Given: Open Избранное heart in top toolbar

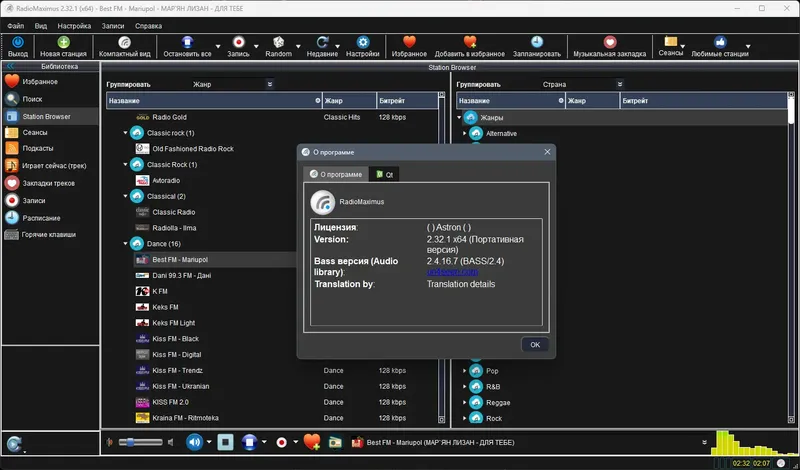Looking at the screenshot, I should (409, 42).
